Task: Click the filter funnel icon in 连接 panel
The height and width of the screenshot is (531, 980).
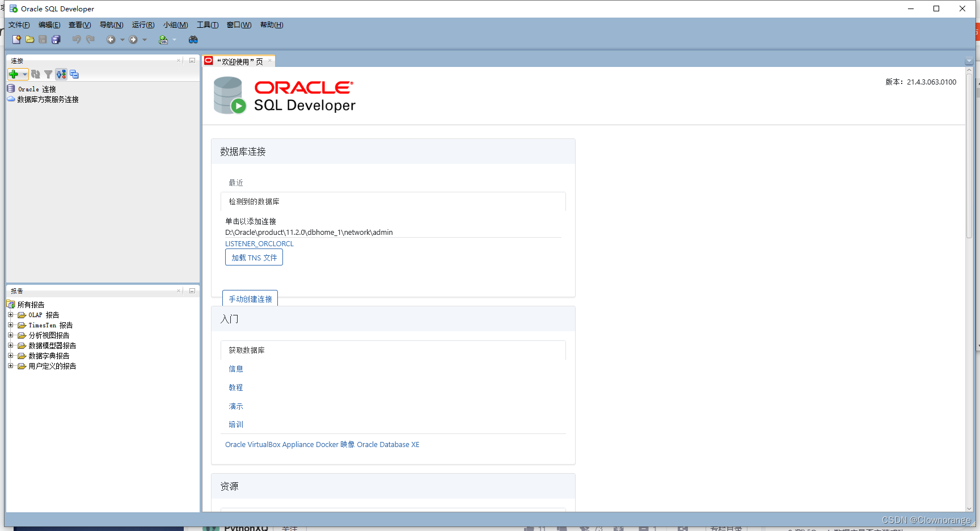Action: [x=48, y=74]
